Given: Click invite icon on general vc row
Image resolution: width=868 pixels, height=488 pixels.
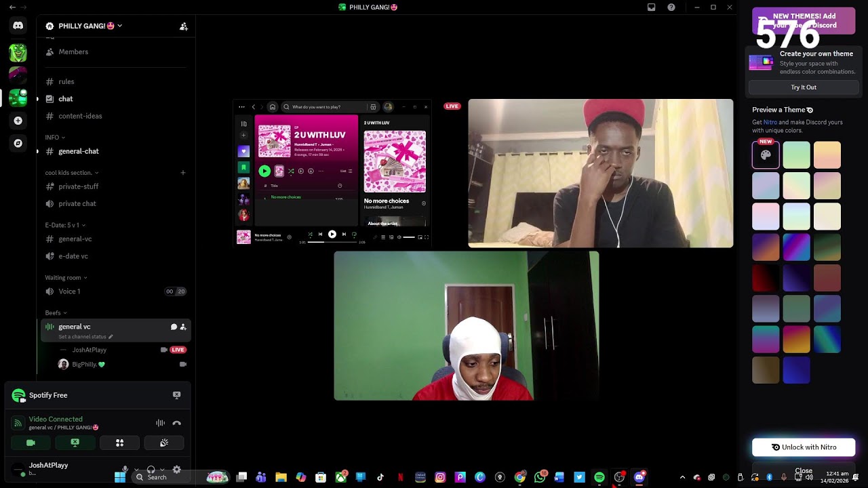Looking at the screenshot, I should (x=183, y=327).
